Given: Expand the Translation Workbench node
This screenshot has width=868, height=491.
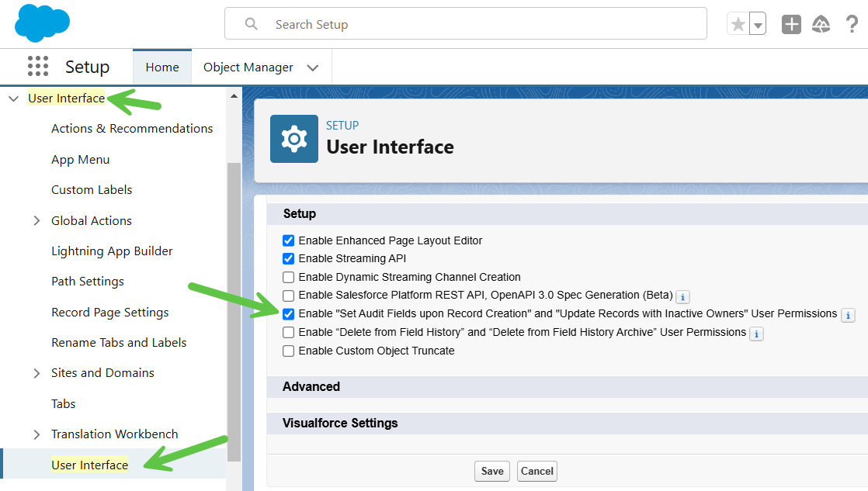Looking at the screenshot, I should click(36, 434).
